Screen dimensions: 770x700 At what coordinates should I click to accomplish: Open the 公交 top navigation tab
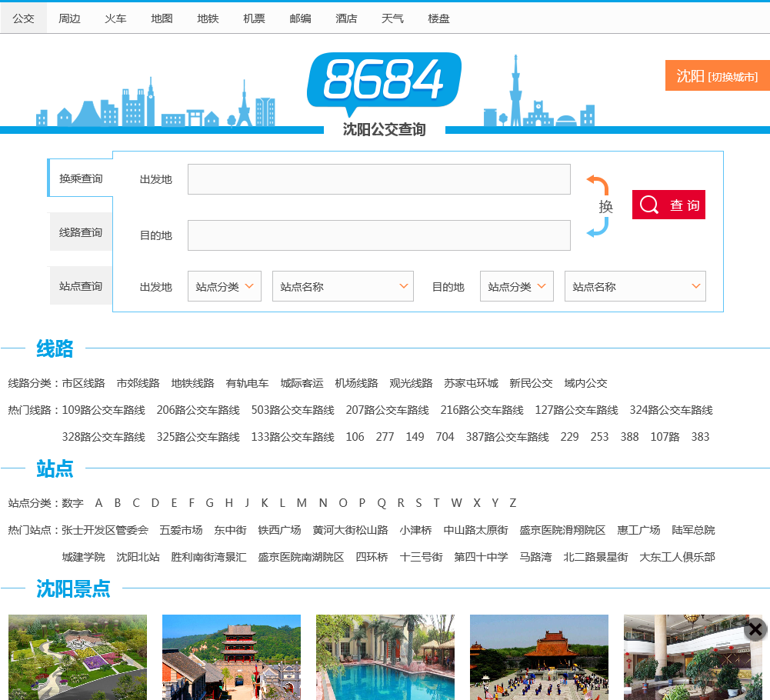[24, 18]
